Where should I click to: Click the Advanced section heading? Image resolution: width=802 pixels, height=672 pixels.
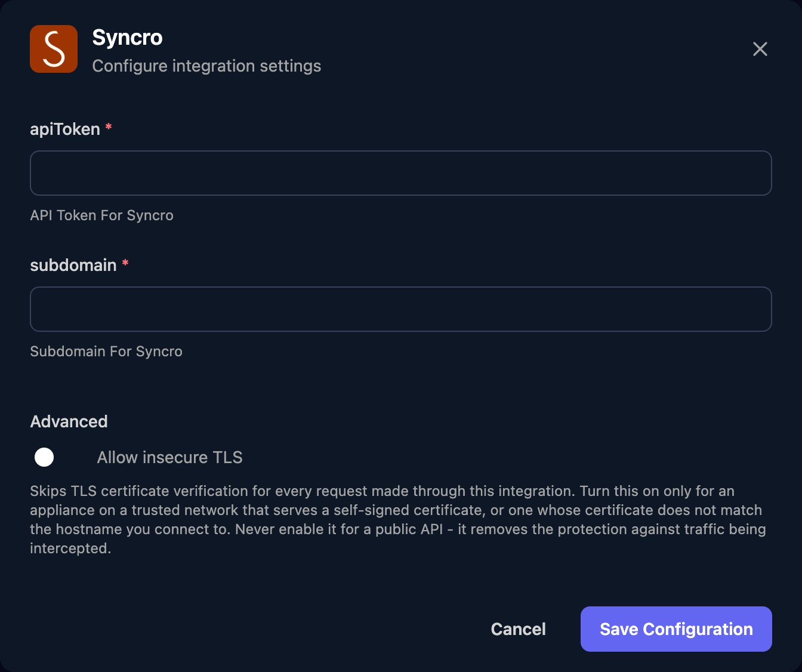(x=69, y=421)
